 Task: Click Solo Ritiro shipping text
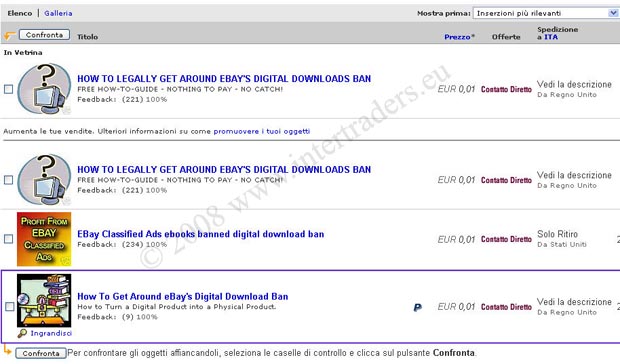point(558,234)
